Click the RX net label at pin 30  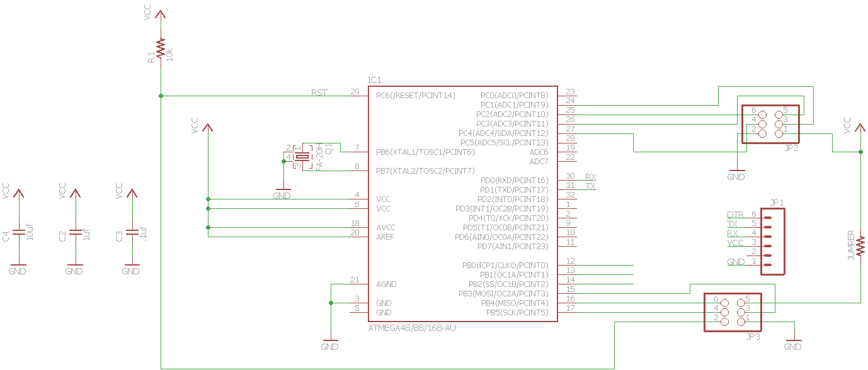590,177
